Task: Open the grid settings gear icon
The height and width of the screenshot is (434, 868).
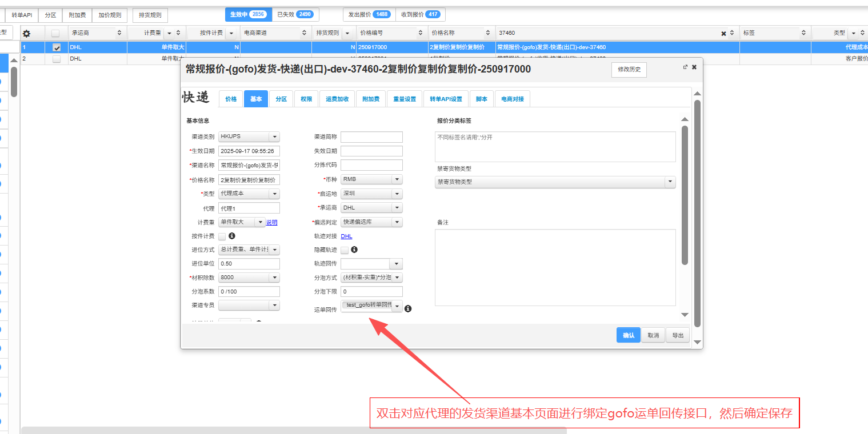Action: (x=26, y=33)
